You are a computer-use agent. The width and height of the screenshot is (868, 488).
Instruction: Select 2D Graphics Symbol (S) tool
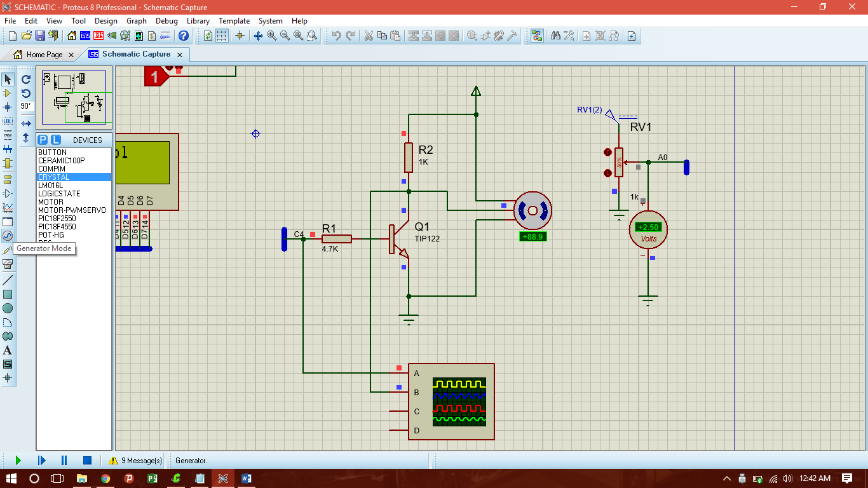click(x=8, y=364)
